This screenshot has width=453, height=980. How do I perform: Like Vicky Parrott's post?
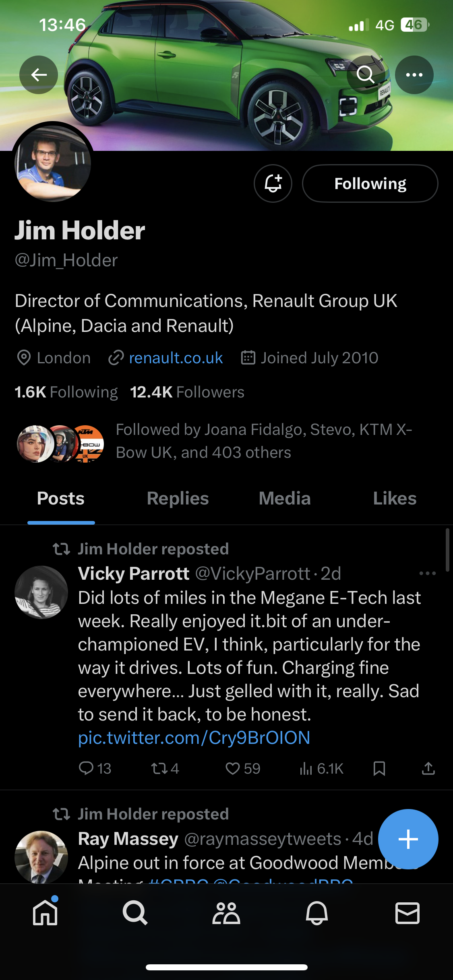pyautogui.click(x=233, y=768)
